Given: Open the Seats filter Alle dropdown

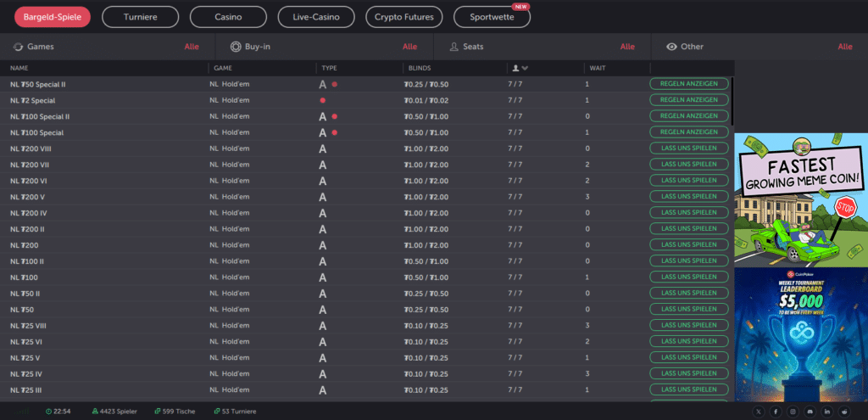Looking at the screenshot, I should pyautogui.click(x=627, y=47).
